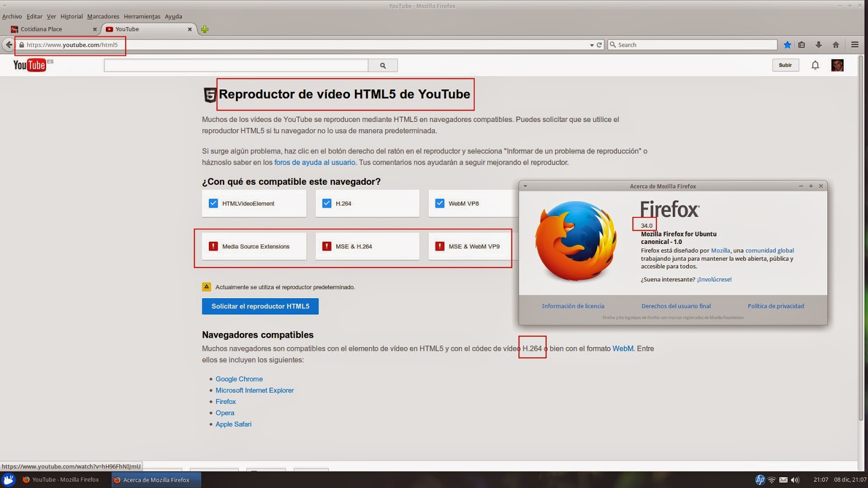Switch to the Cotidiana Place tab

pyautogui.click(x=53, y=29)
